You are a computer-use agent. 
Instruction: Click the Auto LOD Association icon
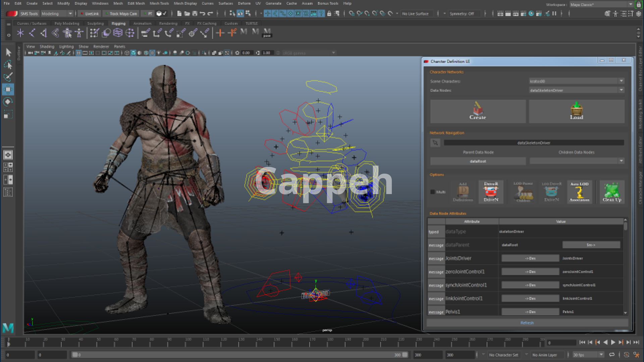(x=579, y=192)
